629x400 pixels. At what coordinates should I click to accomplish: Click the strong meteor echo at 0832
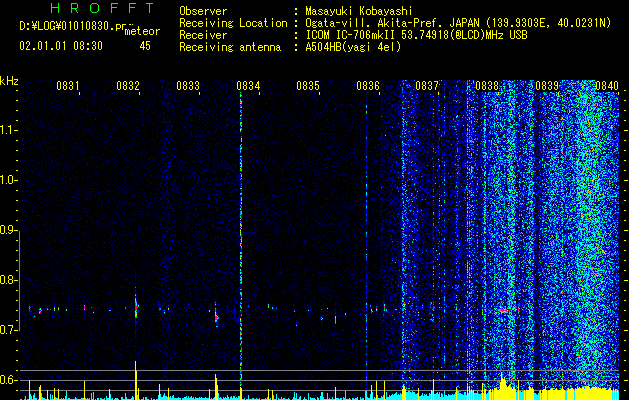[136, 307]
